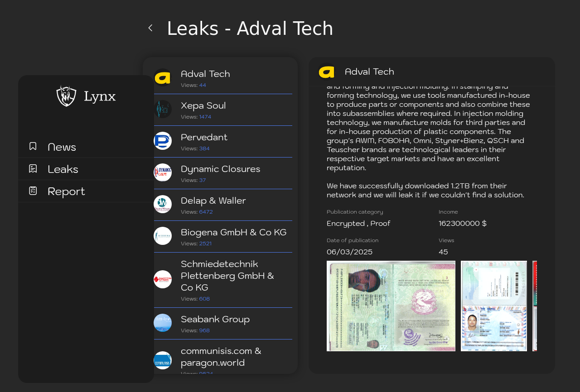Click the 'Leaks - Adval Tech' page heading

click(250, 29)
